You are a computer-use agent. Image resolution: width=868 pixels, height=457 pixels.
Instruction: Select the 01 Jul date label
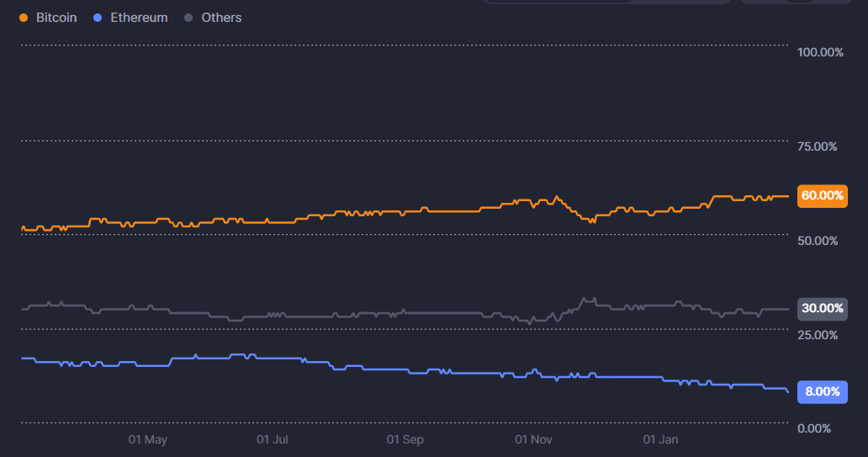[x=273, y=439]
